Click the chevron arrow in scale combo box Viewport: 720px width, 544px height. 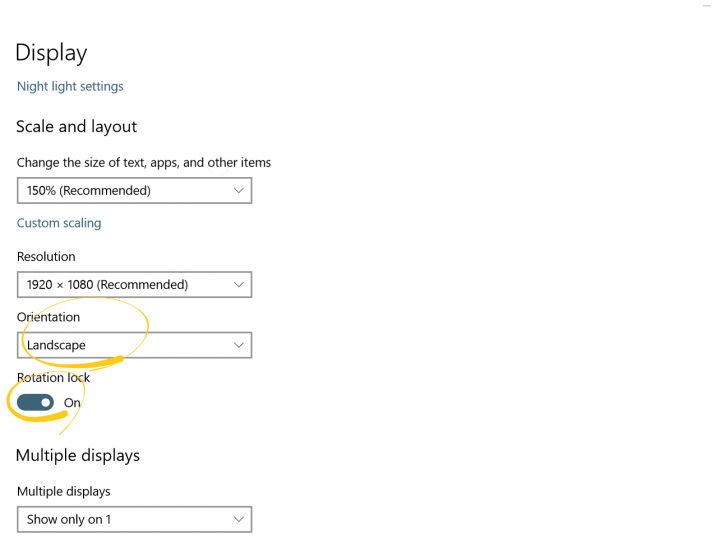(238, 191)
